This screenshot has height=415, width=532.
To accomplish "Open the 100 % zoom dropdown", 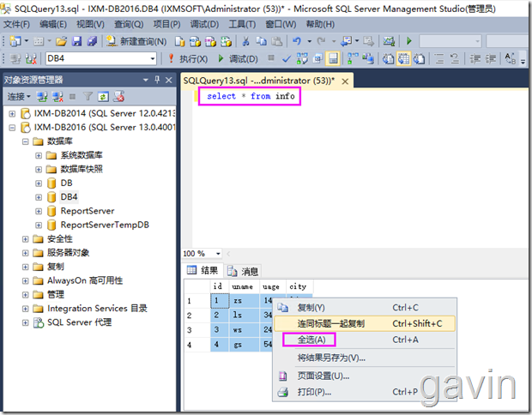I will click(218, 254).
